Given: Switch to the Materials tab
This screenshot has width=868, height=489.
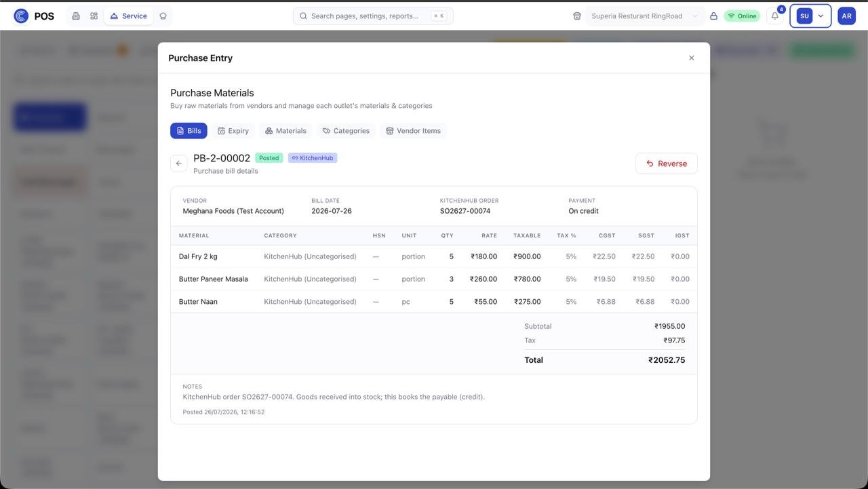Looking at the screenshot, I should tap(285, 131).
